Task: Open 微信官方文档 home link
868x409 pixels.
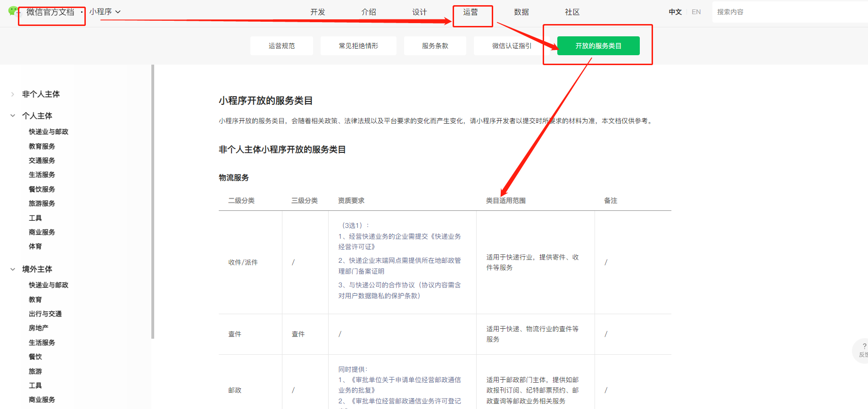Action: 50,12
